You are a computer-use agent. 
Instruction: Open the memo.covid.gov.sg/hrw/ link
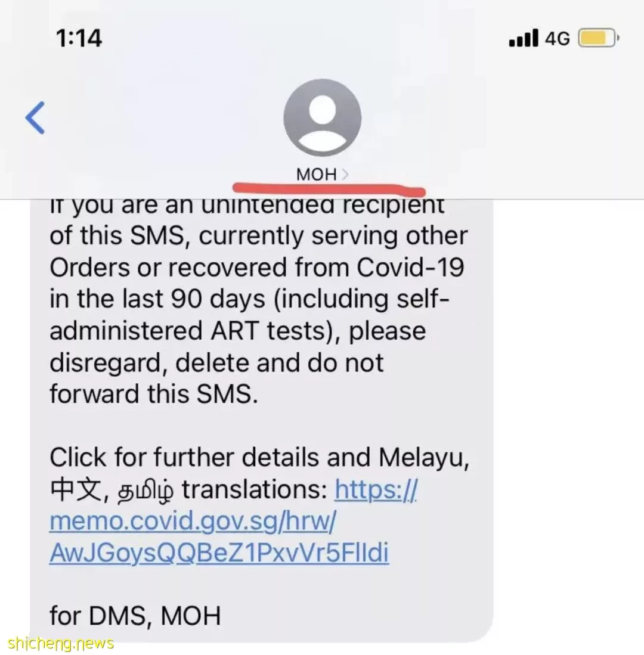[193, 521]
